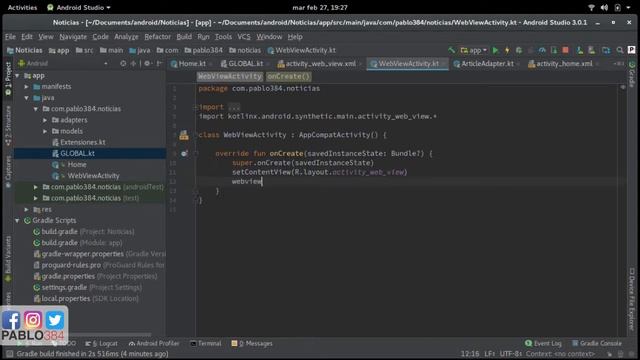640x360 pixels.
Task: Click the Facebook icon in overlay
Action: (x=11, y=320)
